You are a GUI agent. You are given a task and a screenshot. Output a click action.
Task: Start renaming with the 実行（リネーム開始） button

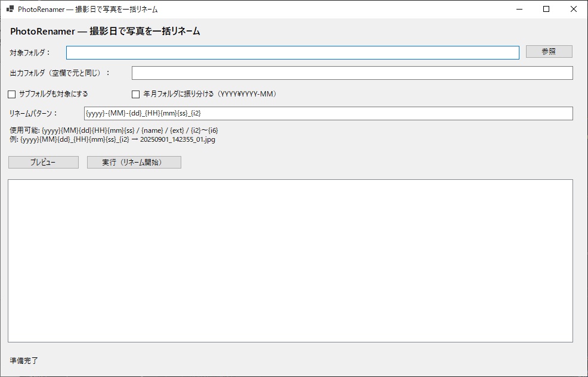click(x=134, y=162)
